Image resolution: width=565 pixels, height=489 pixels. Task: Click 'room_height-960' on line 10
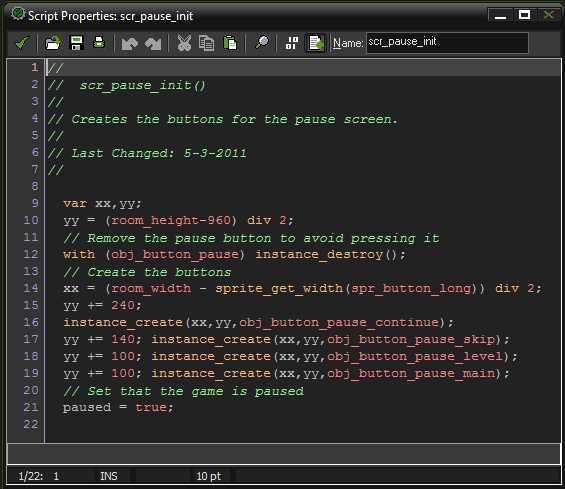tap(171, 220)
